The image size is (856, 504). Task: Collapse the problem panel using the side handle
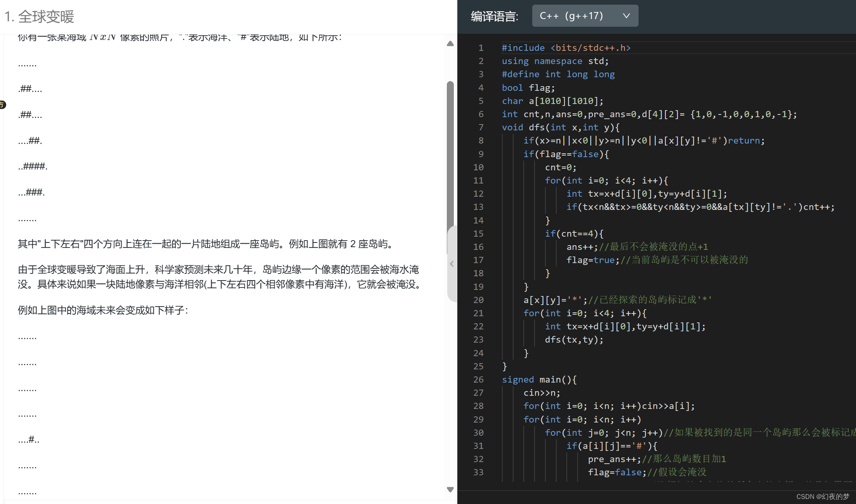tap(452, 264)
